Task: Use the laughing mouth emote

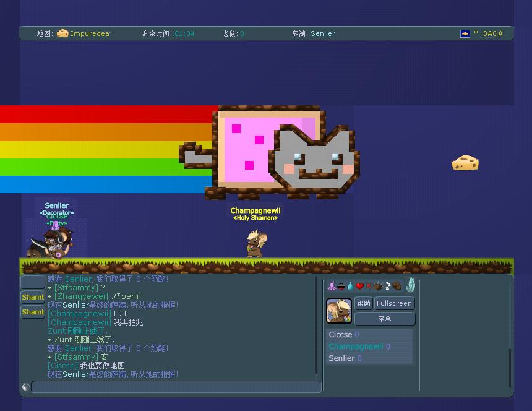Action: [x=341, y=286]
